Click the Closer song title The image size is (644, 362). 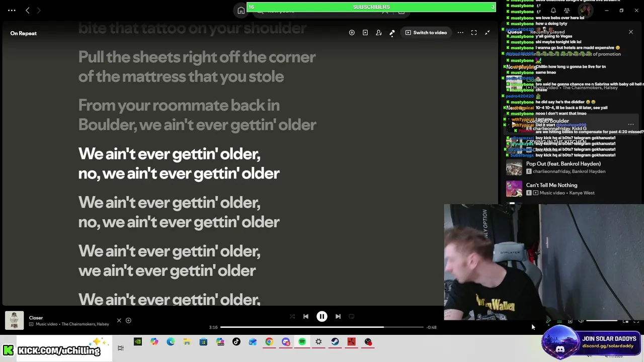click(x=36, y=318)
